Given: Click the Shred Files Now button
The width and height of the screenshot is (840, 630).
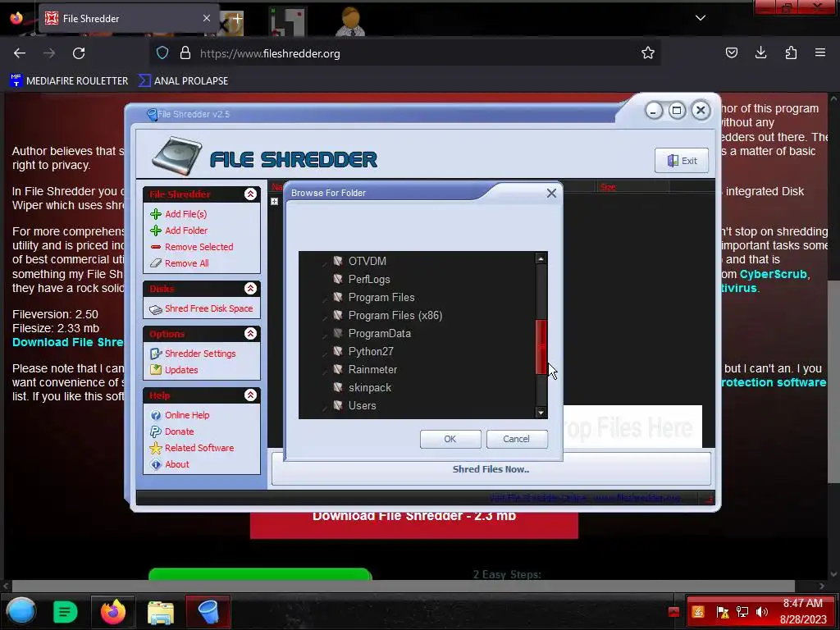Looking at the screenshot, I should point(491,469).
